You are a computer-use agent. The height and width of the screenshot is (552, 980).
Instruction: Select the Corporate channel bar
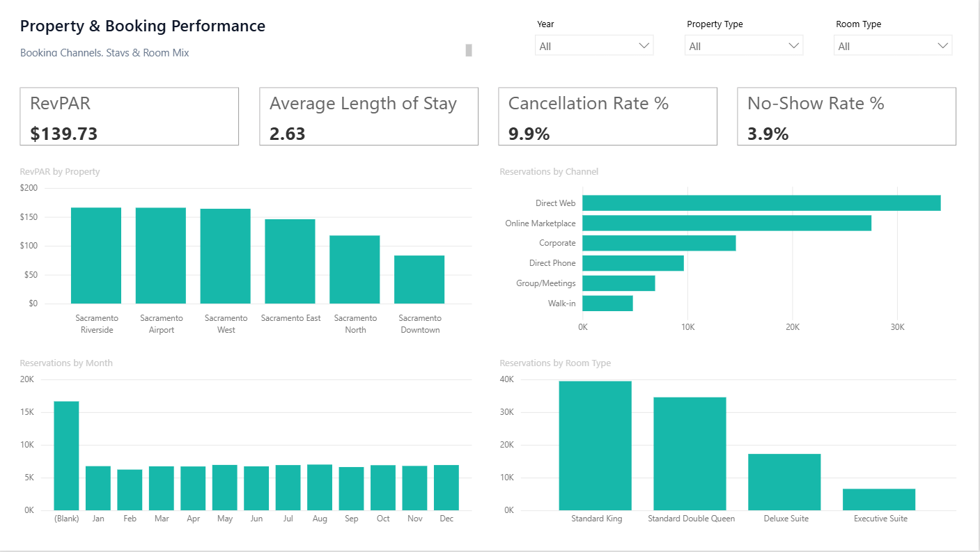659,243
